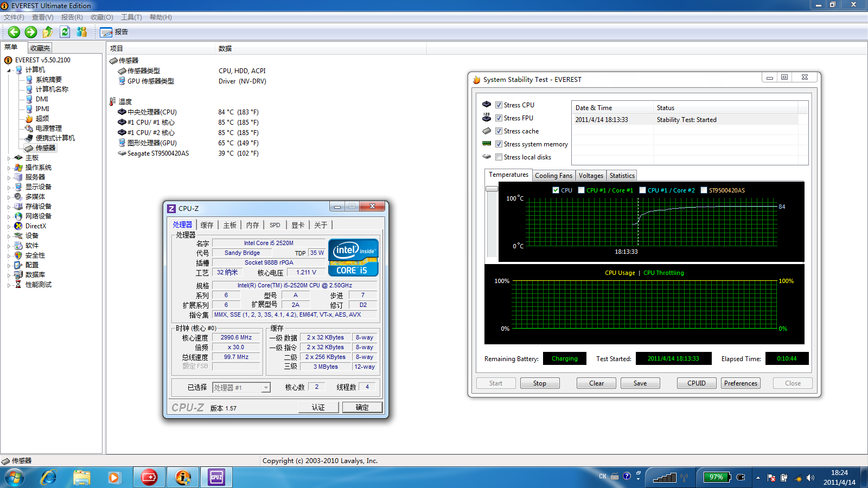Open media player taskbar icon

pos(114,478)
